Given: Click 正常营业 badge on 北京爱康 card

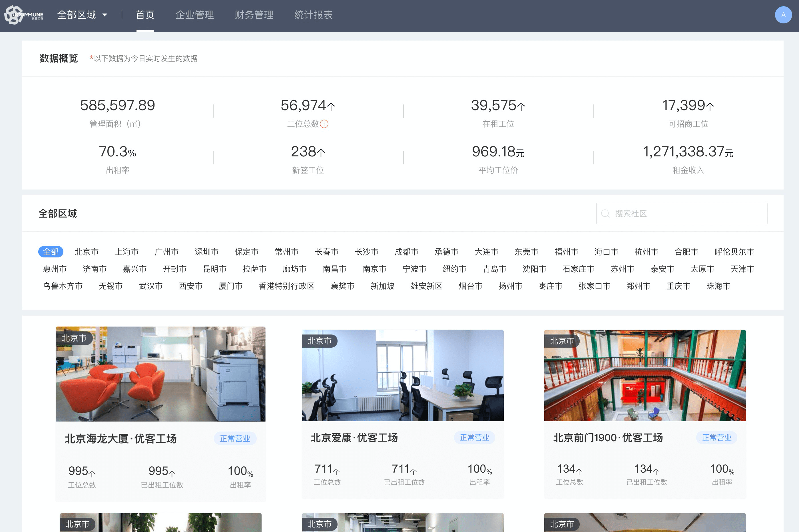Looking at the screenshot, I should point(475,438).
